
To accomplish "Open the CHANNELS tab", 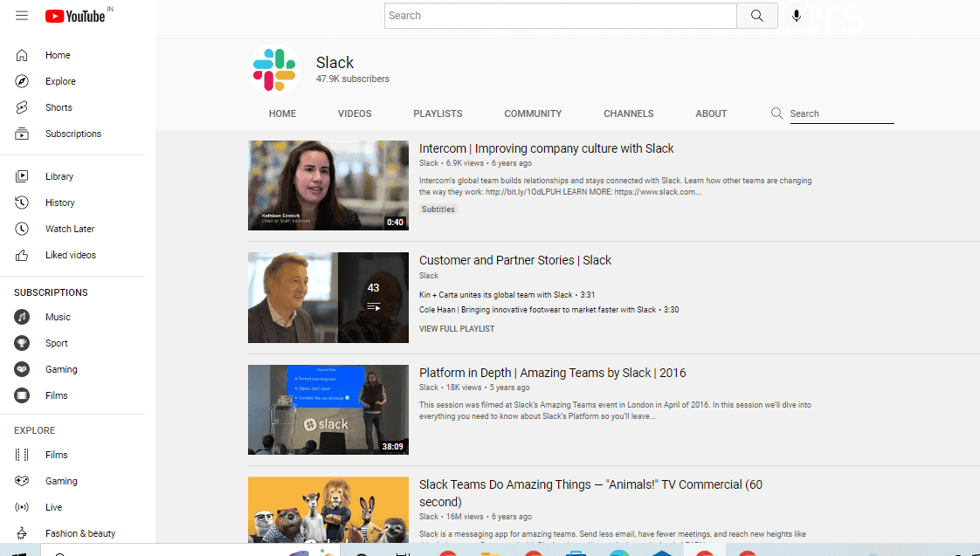I will point(629,113).
